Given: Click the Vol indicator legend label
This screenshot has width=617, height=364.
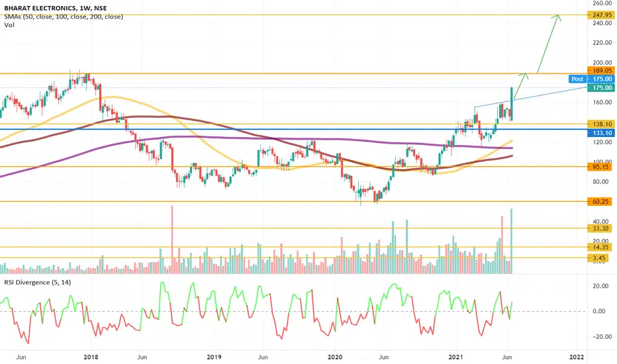Looking at the screenshot, I should (x=9, y=24).
